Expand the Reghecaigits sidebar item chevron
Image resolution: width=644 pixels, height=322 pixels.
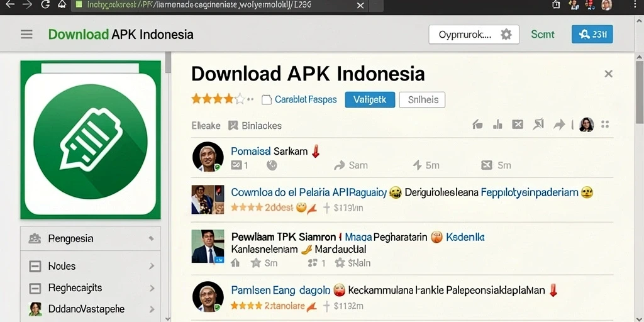tap(152, 288)
